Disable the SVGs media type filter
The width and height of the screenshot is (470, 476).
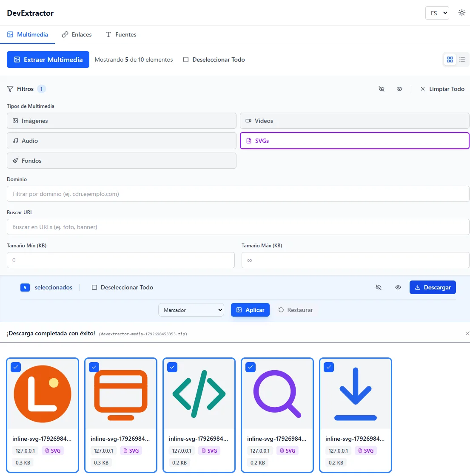tap(355, 141)
